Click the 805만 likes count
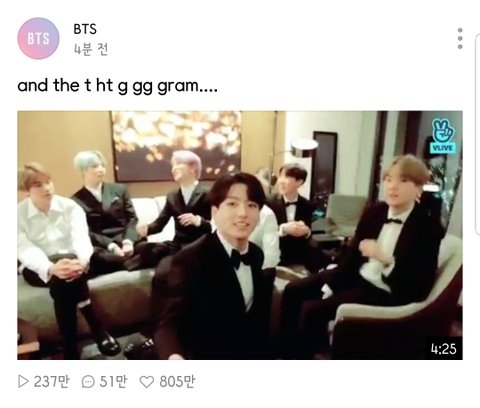Screen dimensions: 480x408 click(x=177, y=381)
